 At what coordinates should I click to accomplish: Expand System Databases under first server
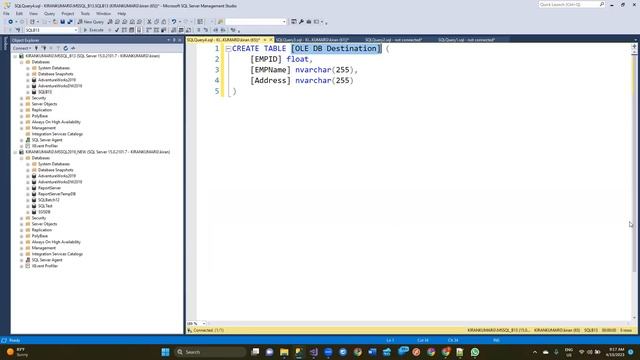(28, 68)
